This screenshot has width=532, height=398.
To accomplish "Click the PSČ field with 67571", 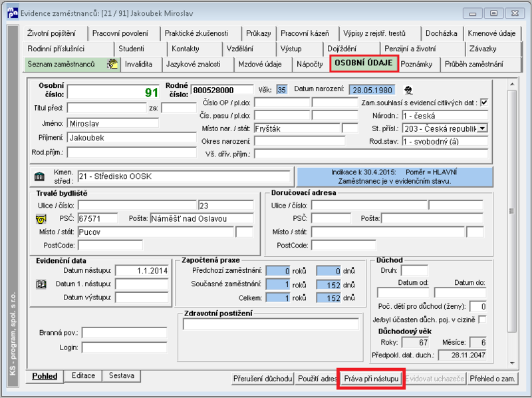I will point(98,218).
